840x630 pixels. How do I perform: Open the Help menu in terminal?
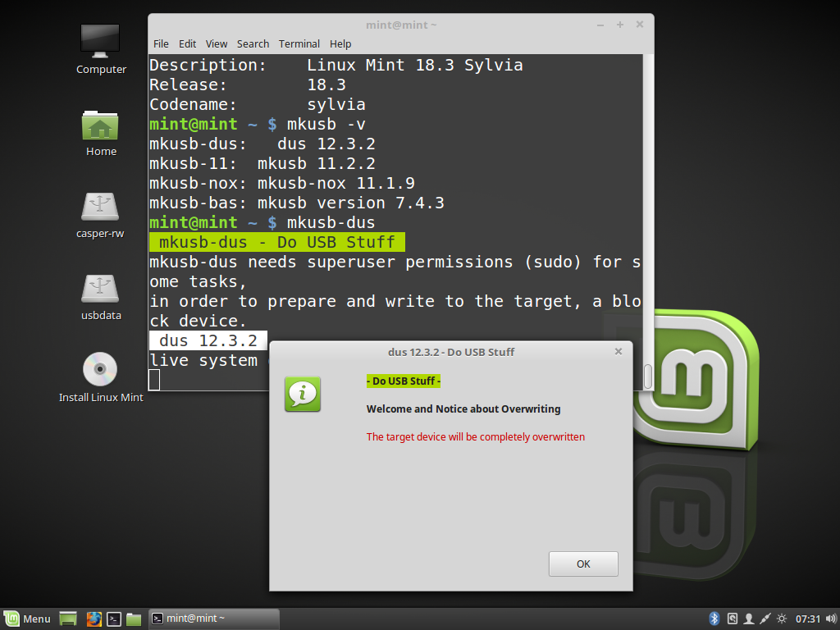pyautogui.click(x=340, y=44)
